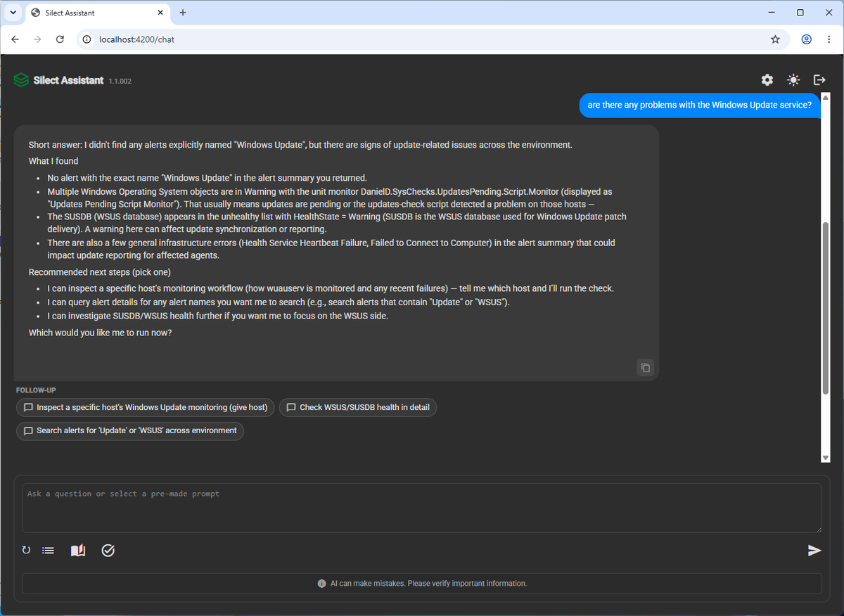Select the Silect Assistant browser tab

(96, 13)
